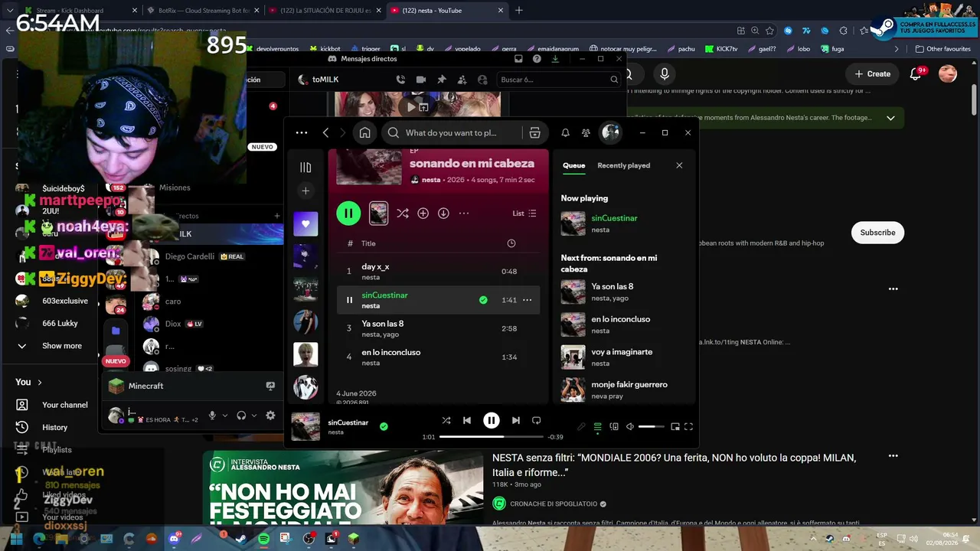Go to Spotify Home

tap(364, 132)
